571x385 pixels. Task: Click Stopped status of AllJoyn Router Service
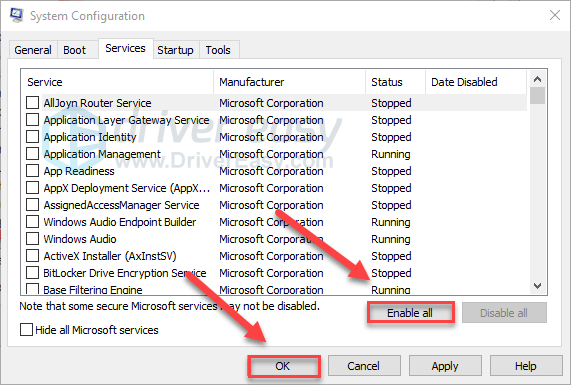[391, 103]
